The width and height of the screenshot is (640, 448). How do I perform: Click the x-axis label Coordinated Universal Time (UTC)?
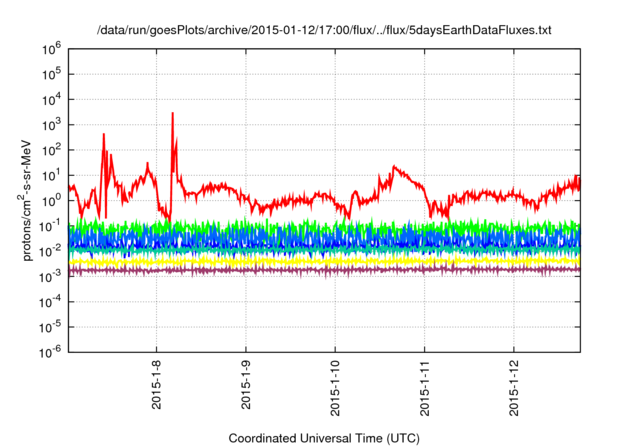[x=324, y=438]
